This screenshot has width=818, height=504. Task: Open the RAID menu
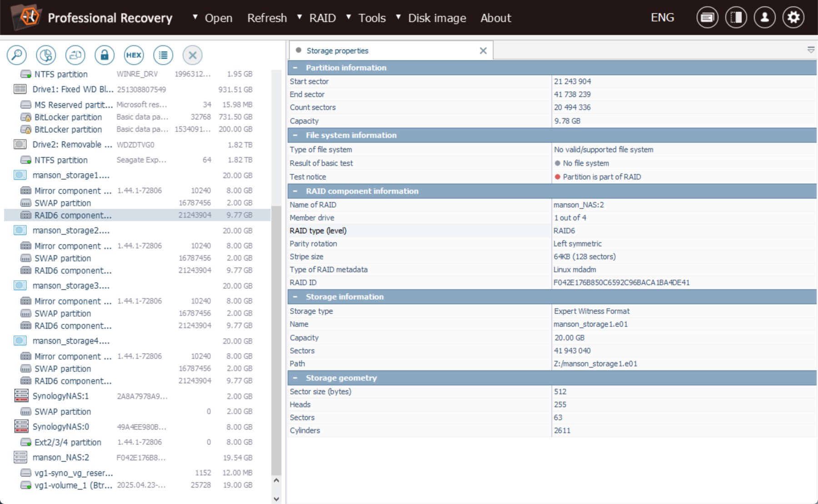323,18
